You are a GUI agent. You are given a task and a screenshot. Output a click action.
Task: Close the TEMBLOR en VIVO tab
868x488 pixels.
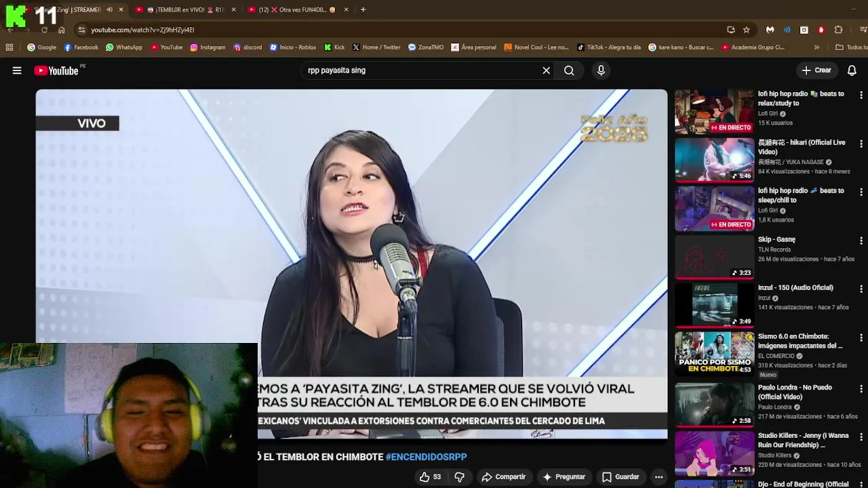click(x=234, y=9)
